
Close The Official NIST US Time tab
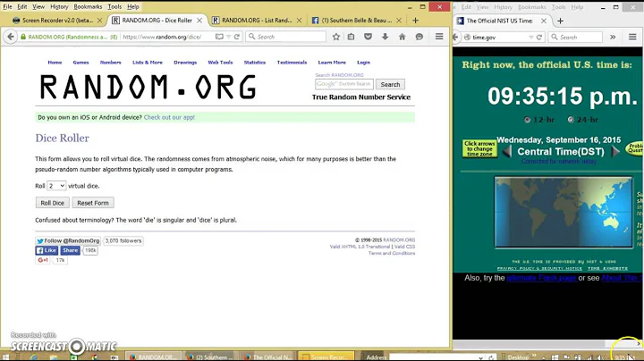pos(544,21)
